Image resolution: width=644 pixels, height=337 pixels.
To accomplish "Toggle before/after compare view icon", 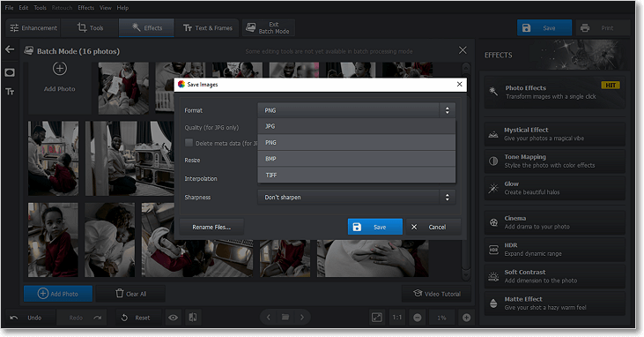I will pos(193,318).
